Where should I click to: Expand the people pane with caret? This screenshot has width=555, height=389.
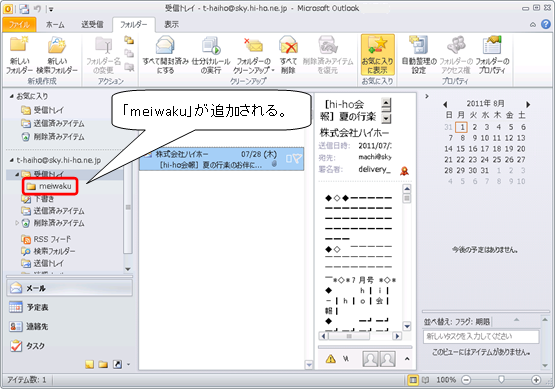(x=407, y=359)
